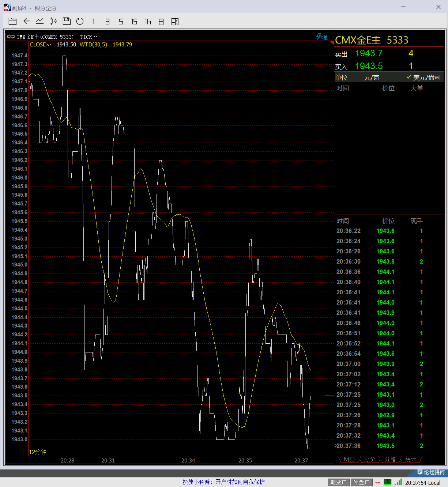Click the 大单 column header

(x=417, y=88)
